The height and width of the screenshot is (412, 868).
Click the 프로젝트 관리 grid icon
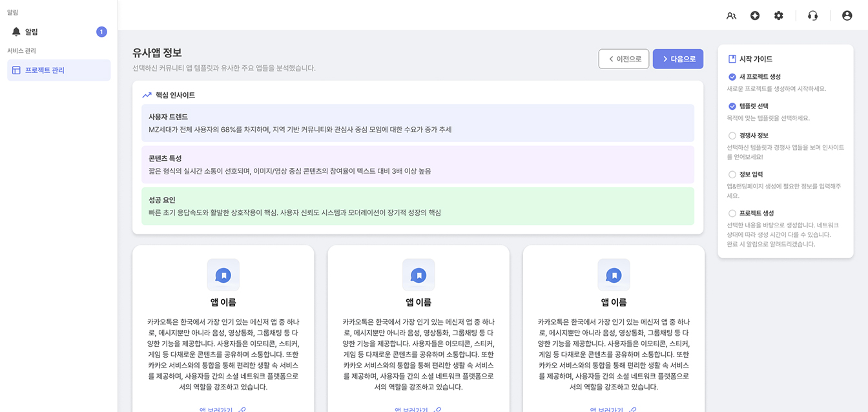(x=15, y=70)
